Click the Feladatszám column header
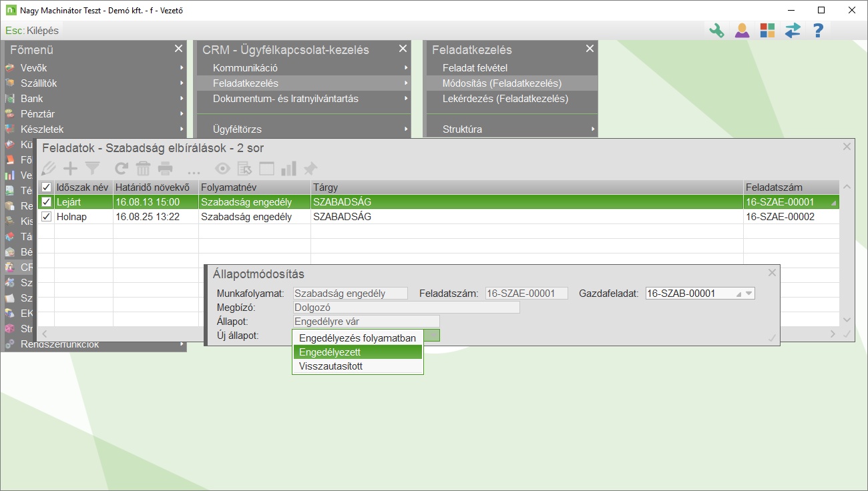Screen dimensions: 868x491 [x=791, y=187]
